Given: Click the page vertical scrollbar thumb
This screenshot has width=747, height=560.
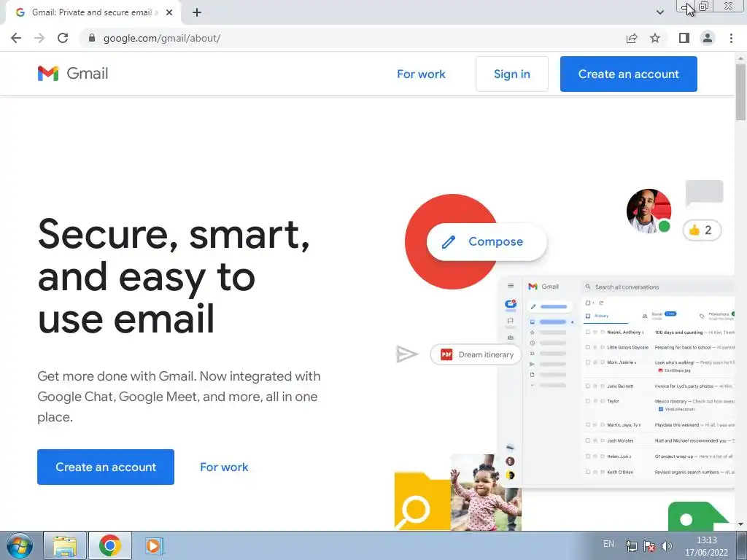Looking at the screenshot, I should 740,91.
